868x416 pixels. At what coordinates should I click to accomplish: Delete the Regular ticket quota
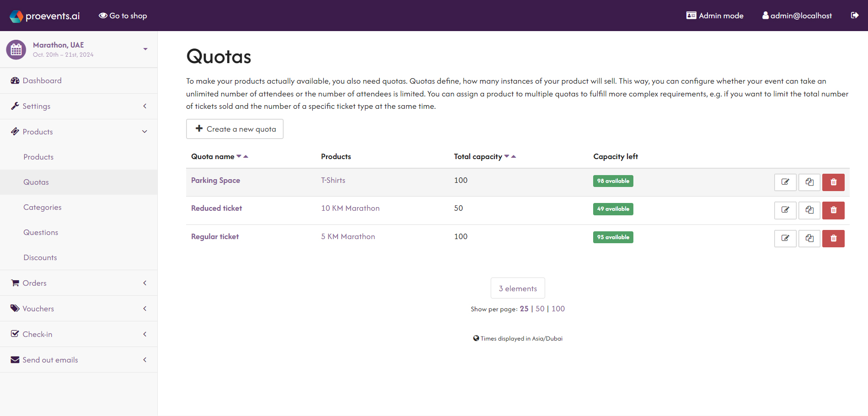click(833, 238)
